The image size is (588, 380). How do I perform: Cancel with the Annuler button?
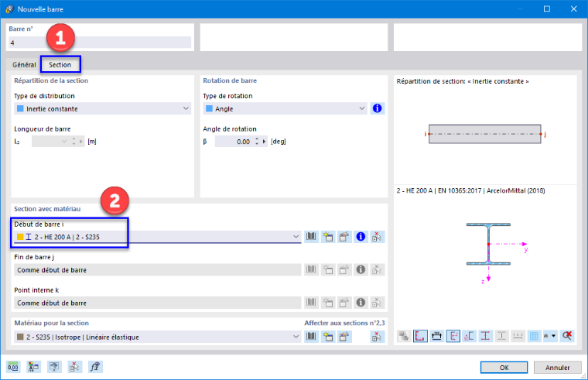[558, 368]
